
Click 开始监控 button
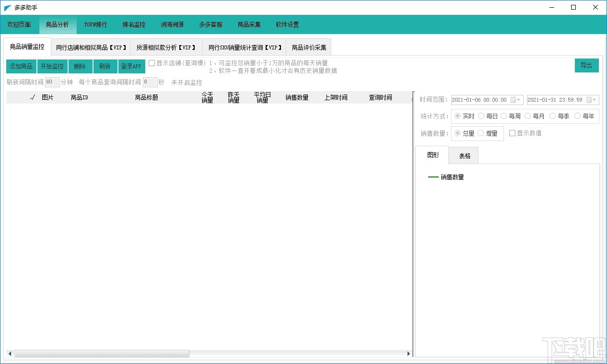[x=52, y=66]
